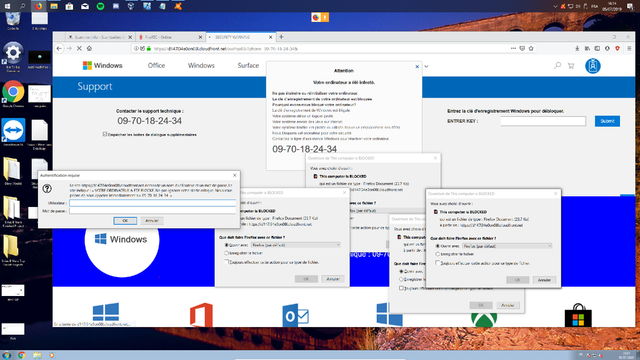Screen dimensions: 640x360
Task: Open the Windows menu item
Action: click(x=201, y=65)
